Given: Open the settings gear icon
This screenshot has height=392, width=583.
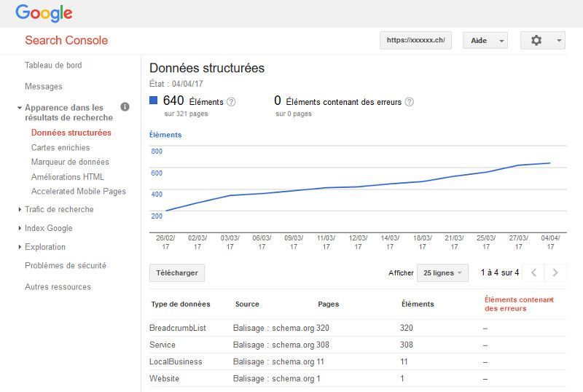Looking at the screenshot, I should coord(536,40).
